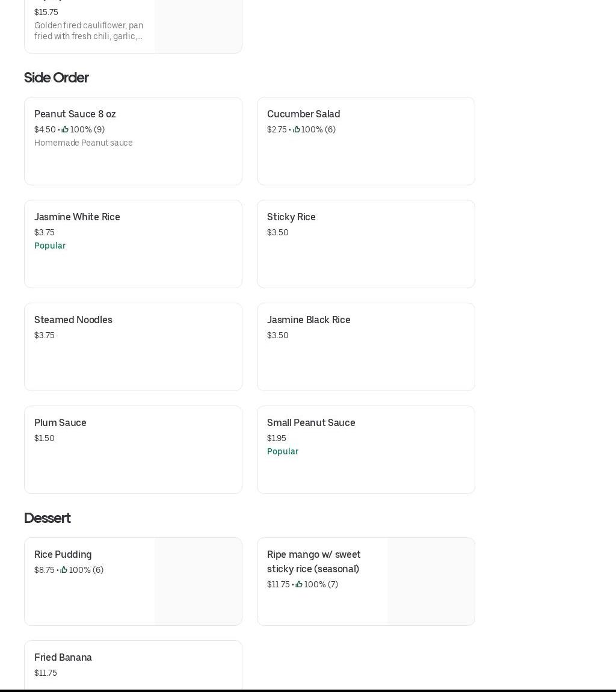Click thumbs-up icon beside Rice Pudding price
616x692 pixels.
[x=64, y=570]
